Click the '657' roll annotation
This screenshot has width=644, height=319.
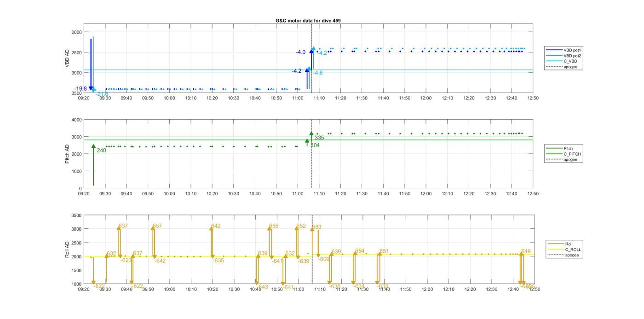[x=157, y=226]
